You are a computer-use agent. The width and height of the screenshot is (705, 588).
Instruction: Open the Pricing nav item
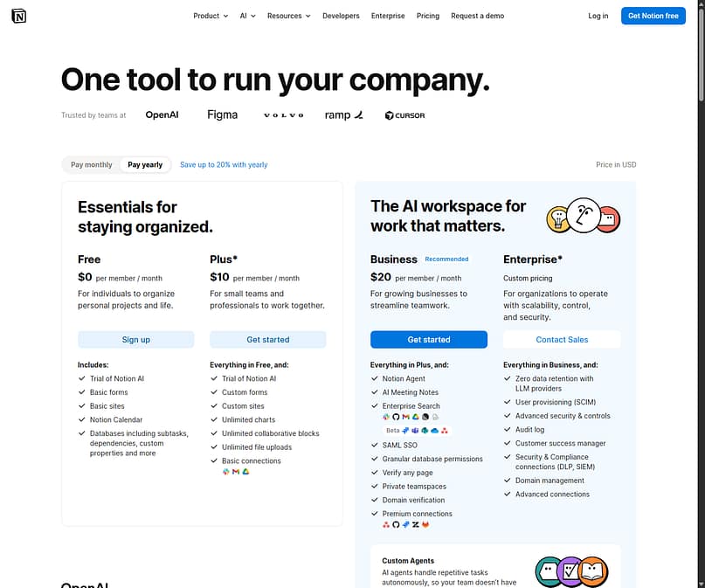427,16
